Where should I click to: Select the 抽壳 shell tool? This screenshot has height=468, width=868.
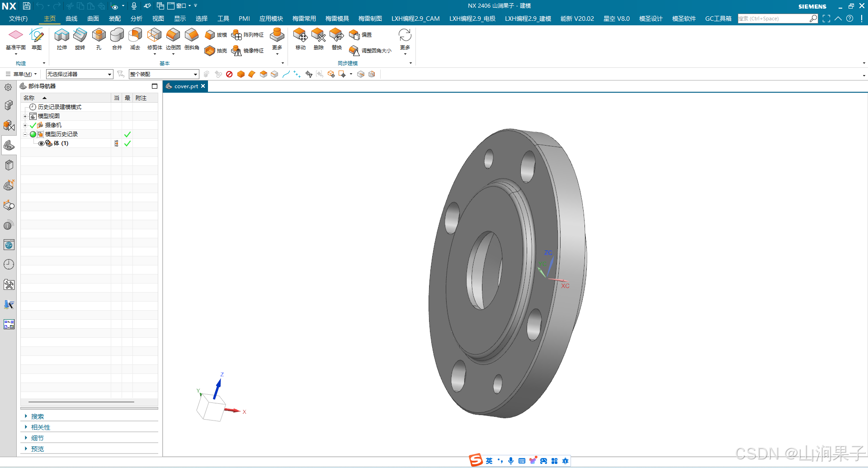pyautogui.click(x=216, y=51)
